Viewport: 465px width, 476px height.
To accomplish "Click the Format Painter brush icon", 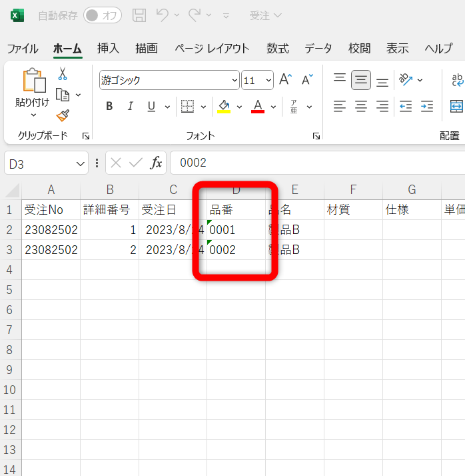I will 63,115.
